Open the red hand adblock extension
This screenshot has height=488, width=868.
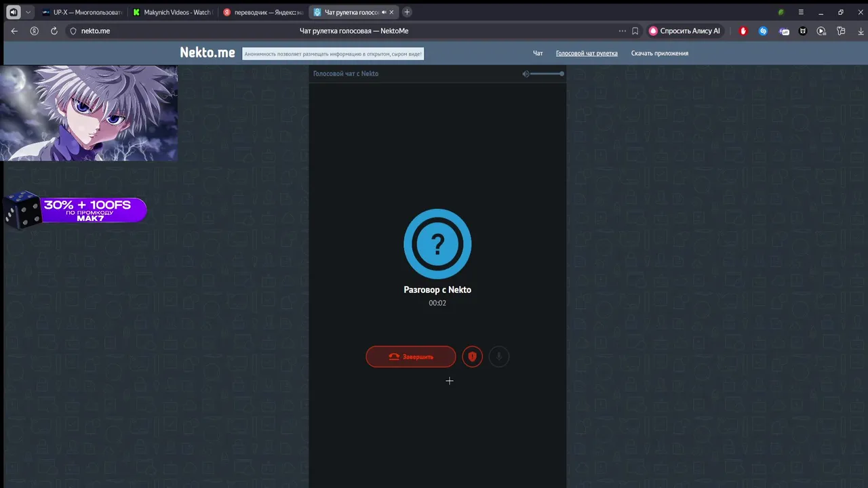pos(743,30)
